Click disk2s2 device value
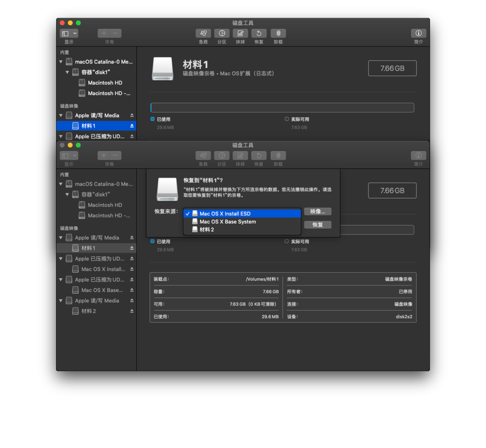486x448 pixels. point(404,317)
